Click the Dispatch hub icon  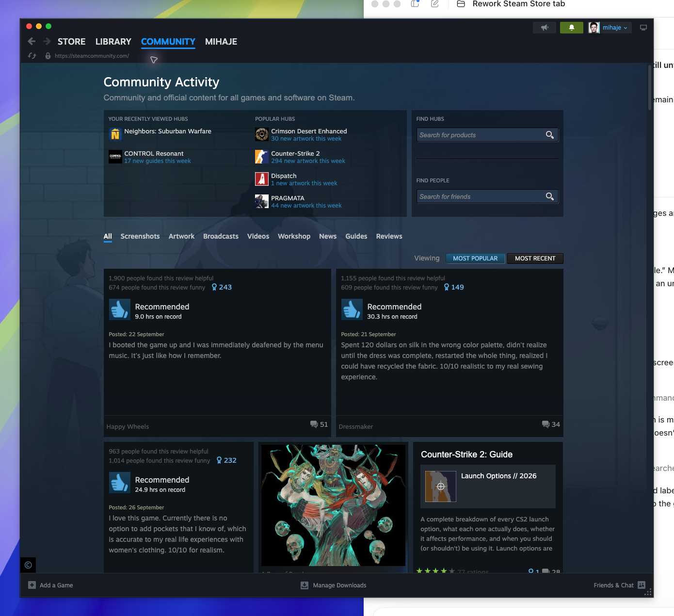[262, 178]
